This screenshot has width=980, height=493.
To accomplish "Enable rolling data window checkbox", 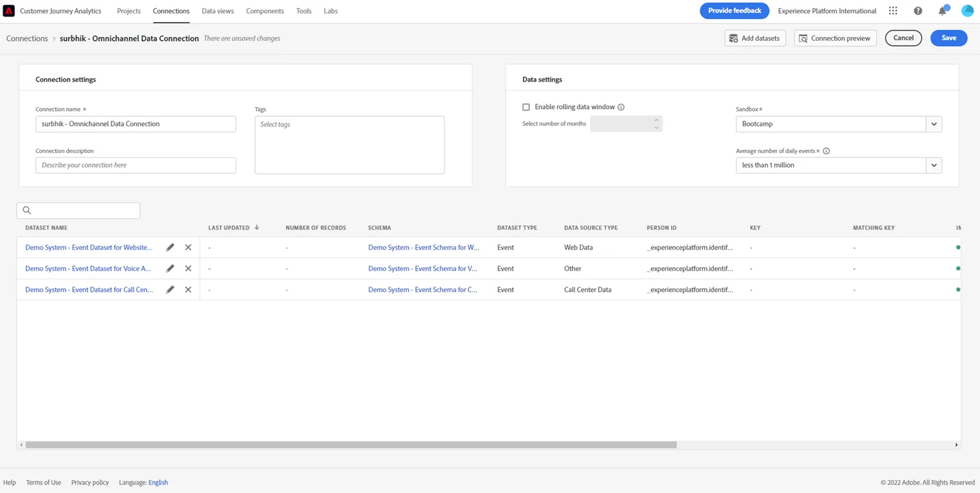I will (526, 107).
